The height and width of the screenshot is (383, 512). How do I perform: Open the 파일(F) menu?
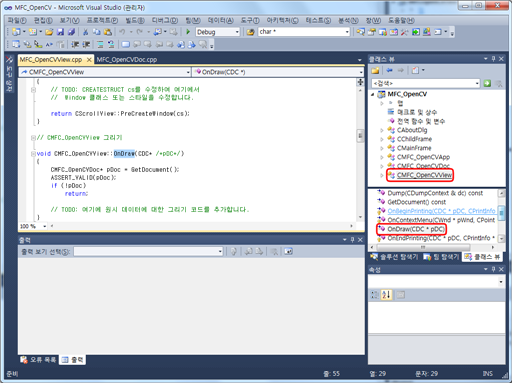17,20
